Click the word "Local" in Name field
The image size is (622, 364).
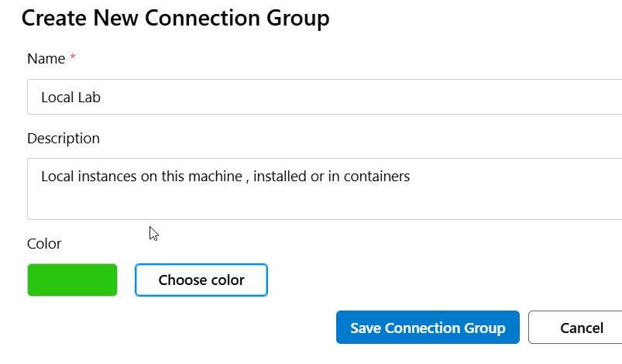point(57,98)
